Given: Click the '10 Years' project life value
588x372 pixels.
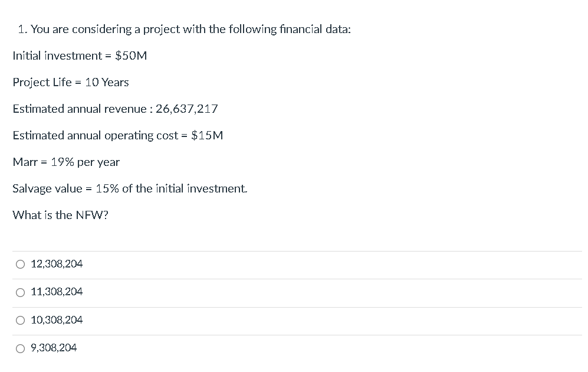Looking at the screenshot, I should [107, 82].
